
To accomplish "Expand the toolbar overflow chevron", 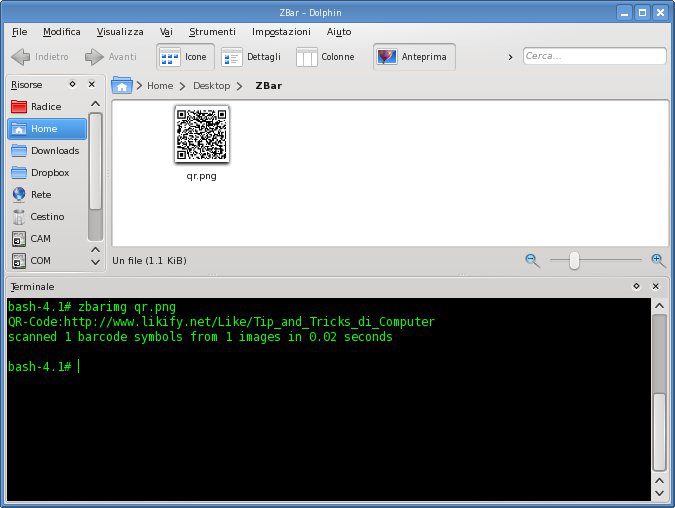I will point(510,57).
